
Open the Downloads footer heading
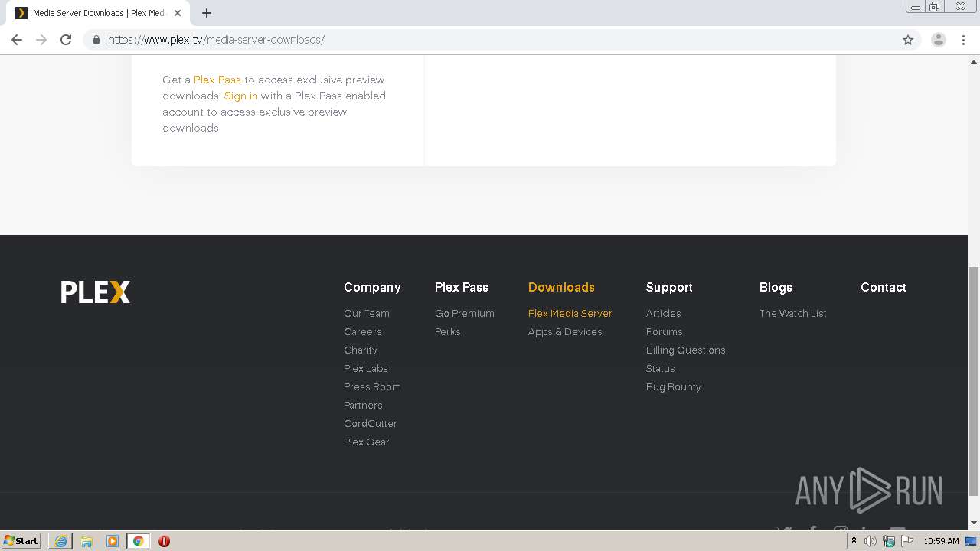[x=561, y=287]
